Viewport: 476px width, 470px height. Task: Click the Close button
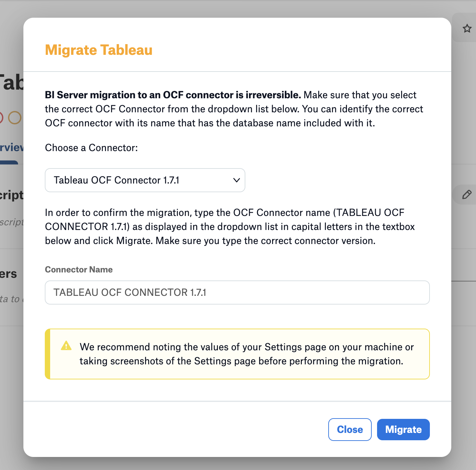(350, 430)
